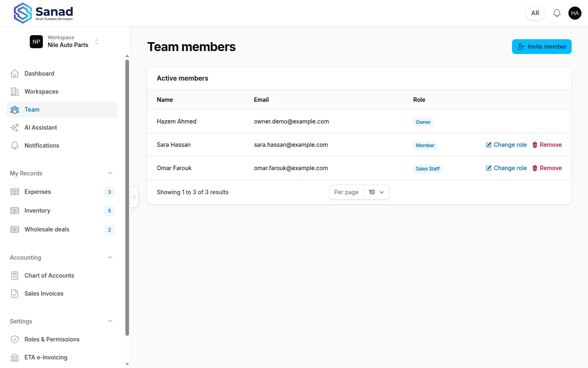Click trash icon in Omar Farouk row

(x=535, y=168)
